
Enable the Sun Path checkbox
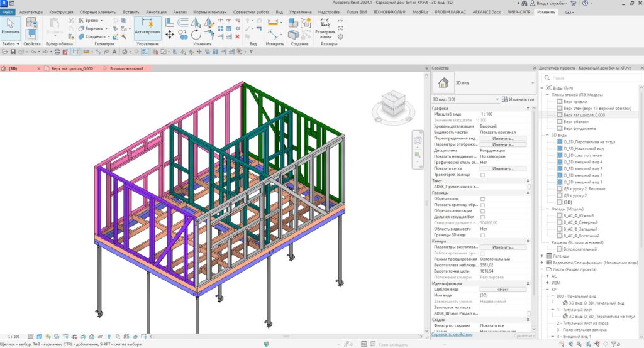482,175
